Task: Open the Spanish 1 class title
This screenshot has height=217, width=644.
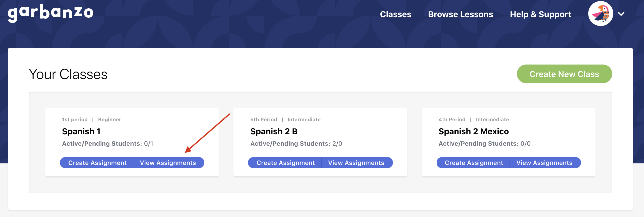Action: coord(81,131)
